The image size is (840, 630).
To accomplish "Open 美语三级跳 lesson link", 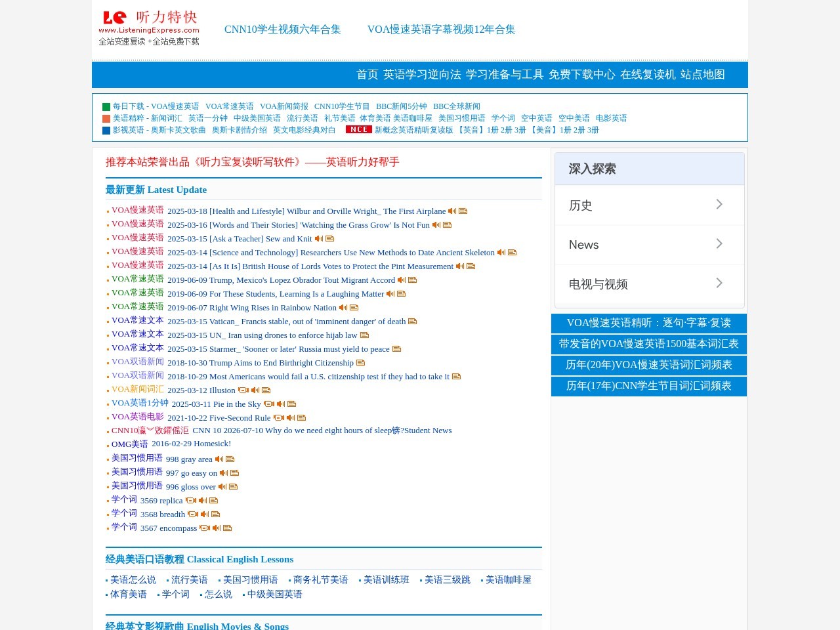I will [448, 580].
